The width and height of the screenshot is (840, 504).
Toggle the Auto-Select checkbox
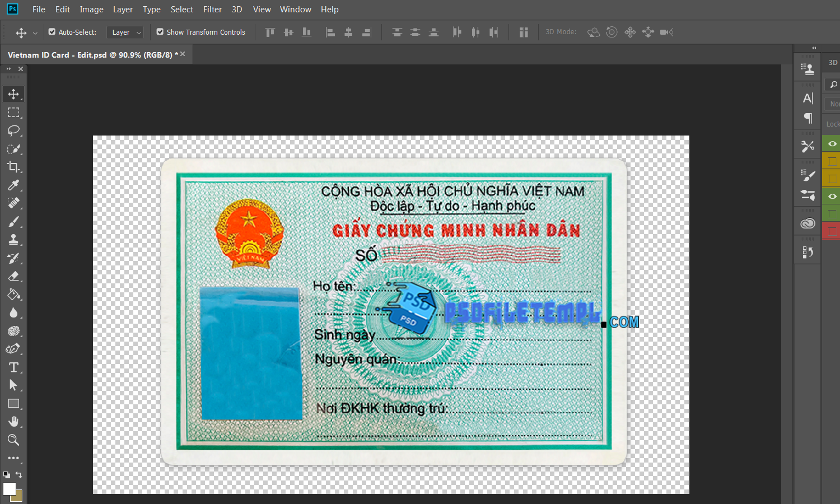52,32
